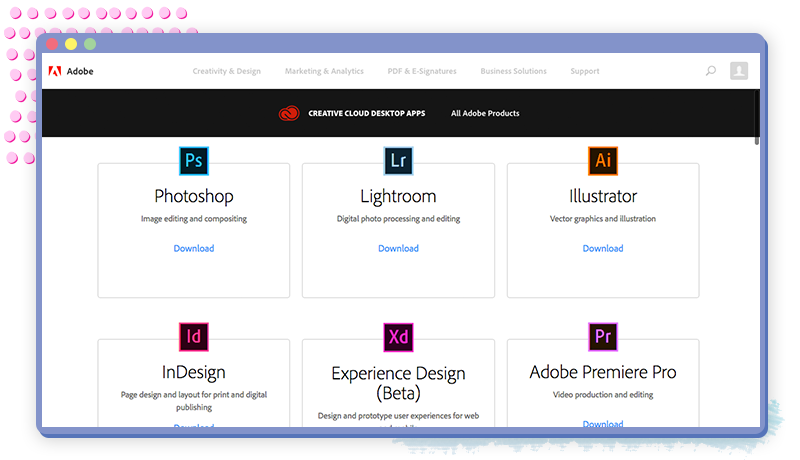Download Adobe Premiere Pro via its link
Viewport: 800px width, 460px height.
click(x=603, y=423)
